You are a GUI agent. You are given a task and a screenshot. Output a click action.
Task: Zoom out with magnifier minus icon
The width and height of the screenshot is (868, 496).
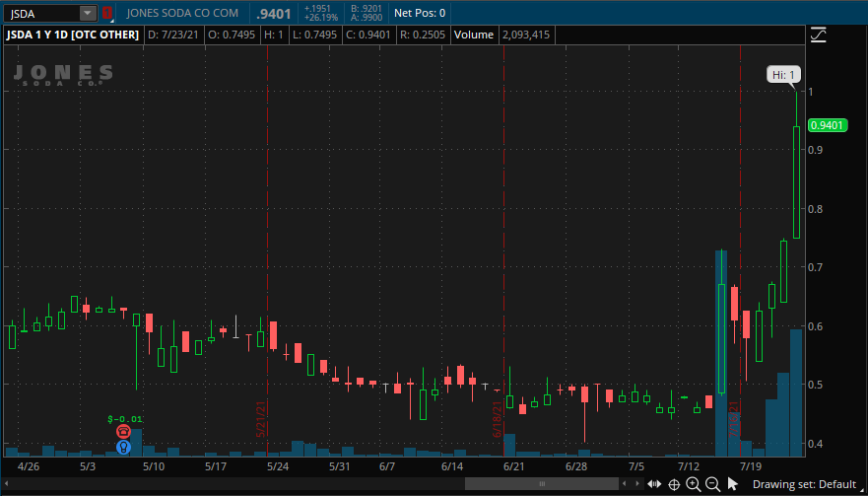coord(713,484)
